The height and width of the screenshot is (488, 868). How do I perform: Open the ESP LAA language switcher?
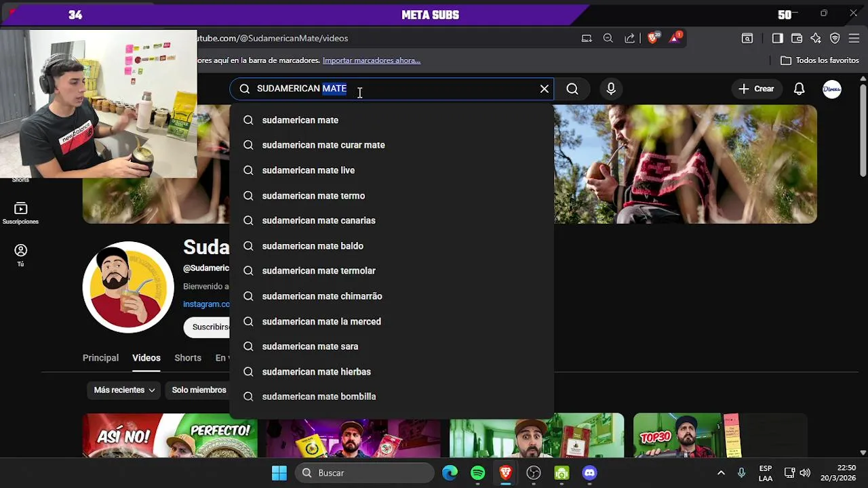tap(766, 473)
